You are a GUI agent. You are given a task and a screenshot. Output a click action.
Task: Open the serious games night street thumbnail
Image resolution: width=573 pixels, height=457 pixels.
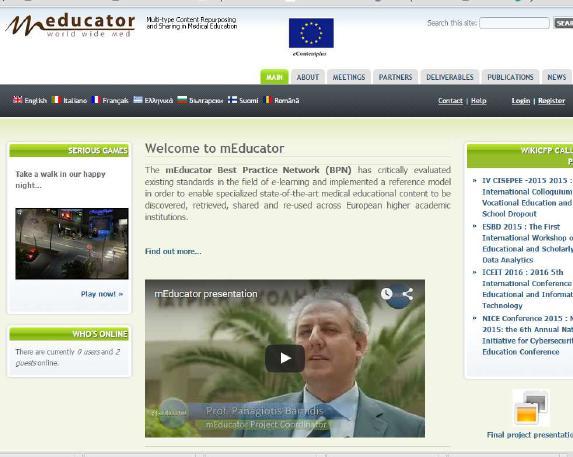72,244
